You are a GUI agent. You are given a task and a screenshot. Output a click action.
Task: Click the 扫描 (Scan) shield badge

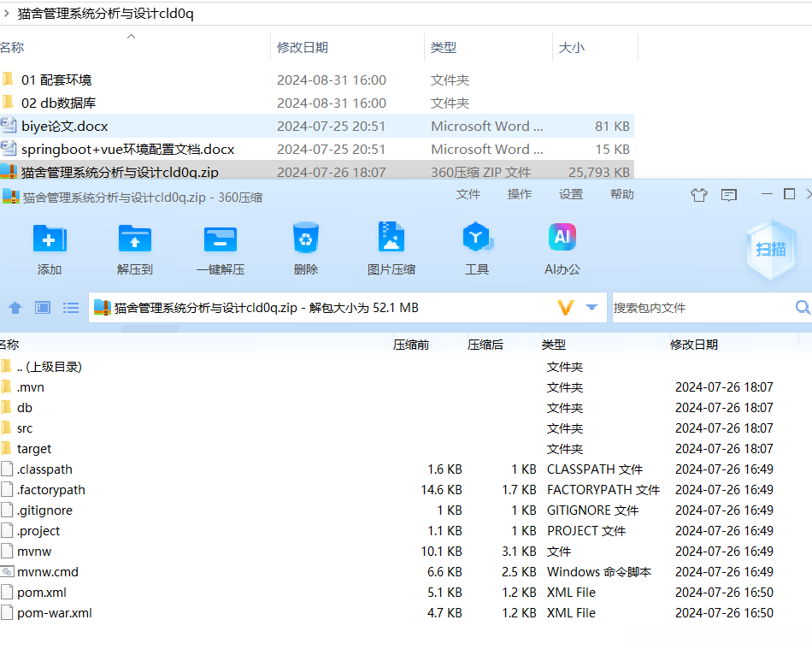tap(771, 250)
